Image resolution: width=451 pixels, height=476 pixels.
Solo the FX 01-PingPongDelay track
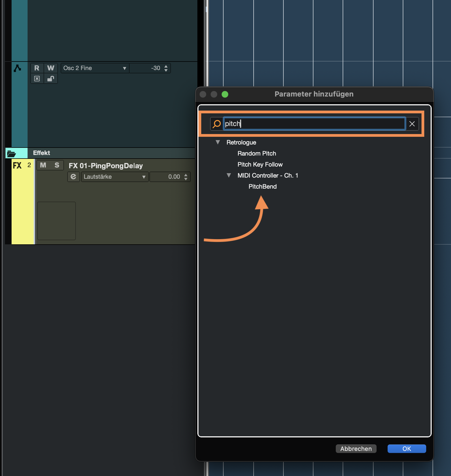click(57, 165)
